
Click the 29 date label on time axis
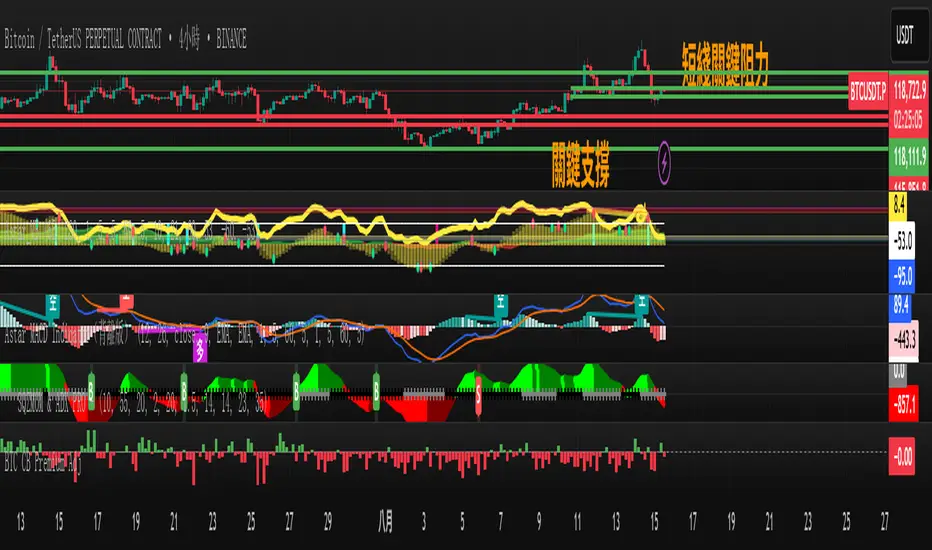pos(328,522)
